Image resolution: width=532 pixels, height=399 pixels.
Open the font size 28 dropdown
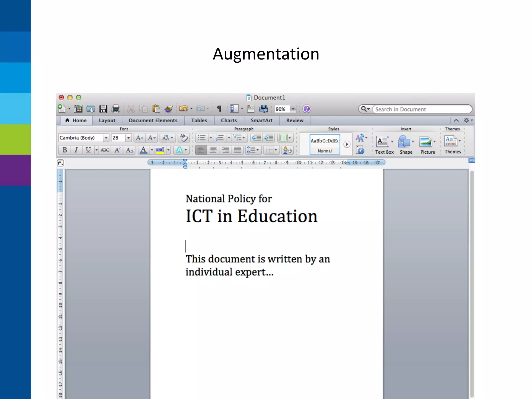[x=129, y=138]
